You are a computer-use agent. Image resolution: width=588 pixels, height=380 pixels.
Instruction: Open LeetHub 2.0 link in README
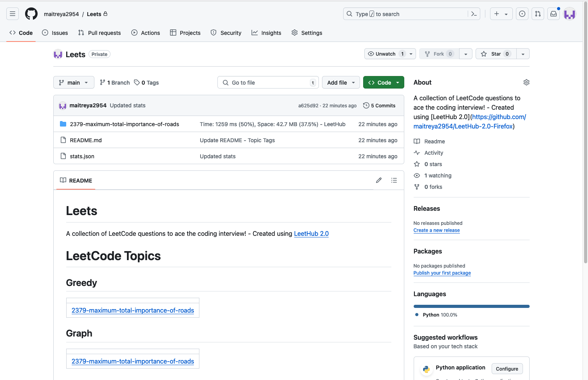point(311,233)
